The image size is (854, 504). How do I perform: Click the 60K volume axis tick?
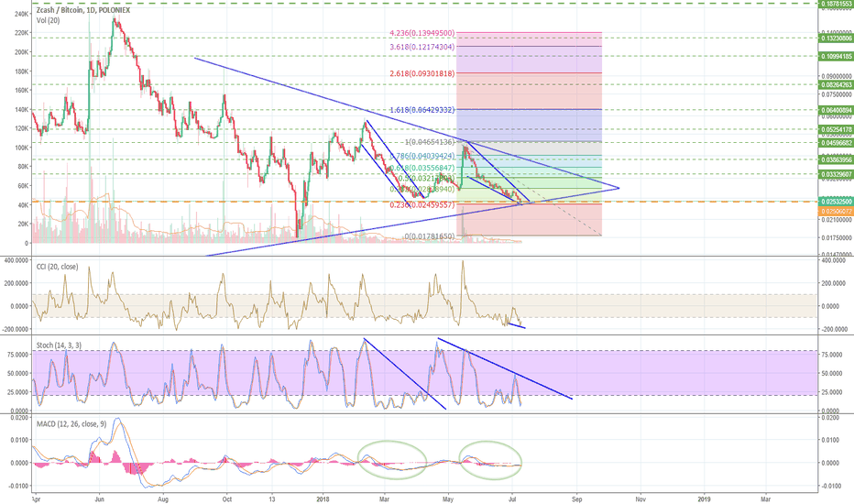(x=23, y=186)
